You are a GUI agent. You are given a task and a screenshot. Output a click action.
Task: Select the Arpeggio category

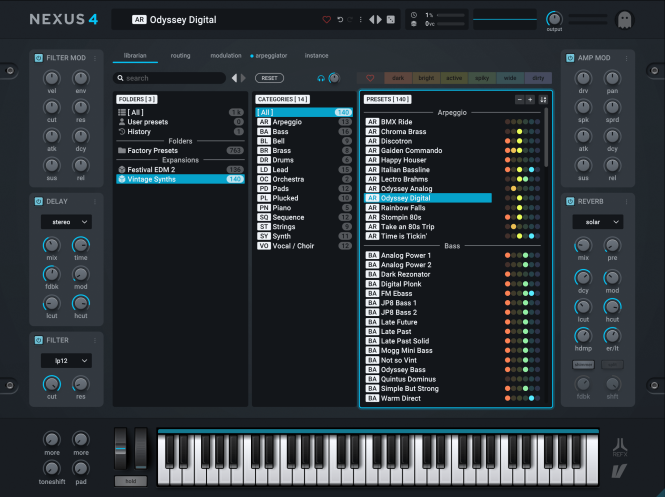pyautogui.click(x=304, y=122)
